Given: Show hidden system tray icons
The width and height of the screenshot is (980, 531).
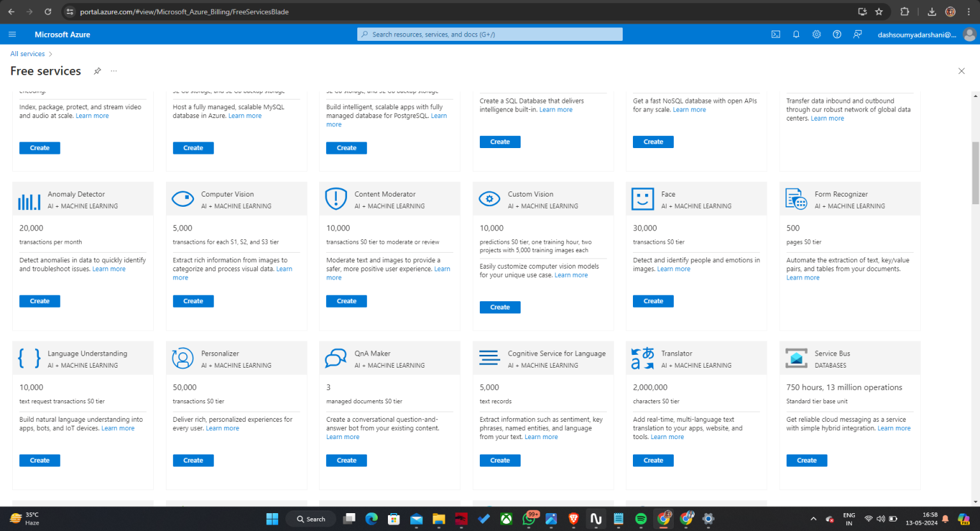Looking at the screenshot, I should pos(813,519).
